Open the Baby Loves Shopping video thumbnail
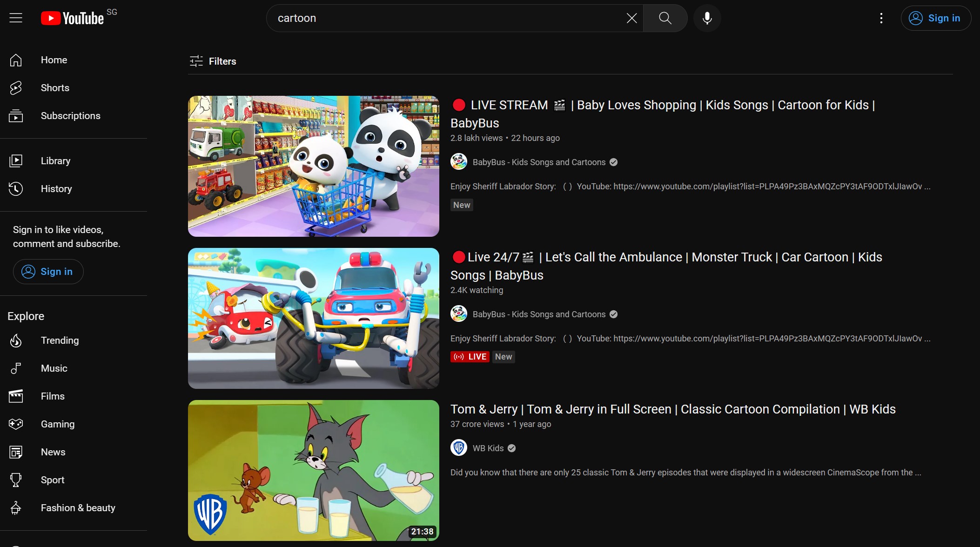 point(314,166)
